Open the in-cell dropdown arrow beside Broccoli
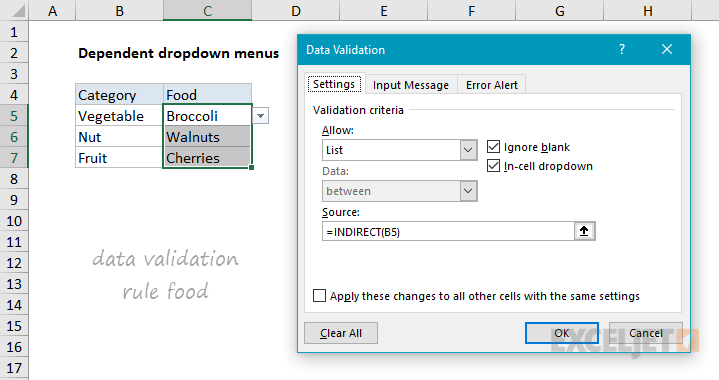 [260, 116]
